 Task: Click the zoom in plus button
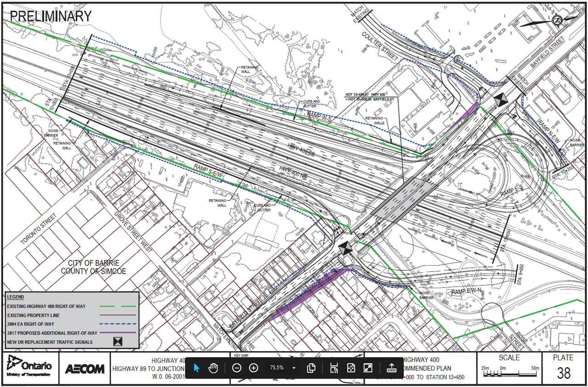254,368
